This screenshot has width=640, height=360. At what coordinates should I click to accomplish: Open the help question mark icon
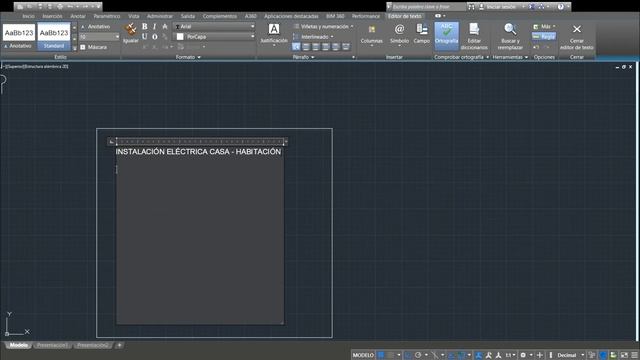561,7
